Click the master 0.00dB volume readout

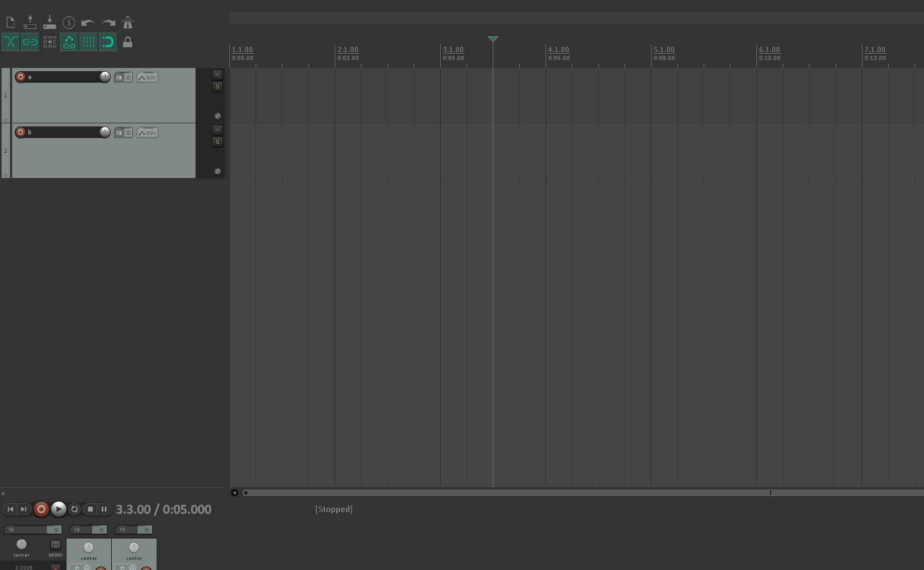pos(24,567)
